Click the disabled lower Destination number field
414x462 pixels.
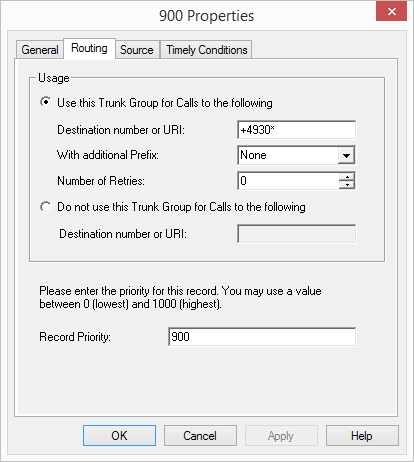click(x=296, y=234)
